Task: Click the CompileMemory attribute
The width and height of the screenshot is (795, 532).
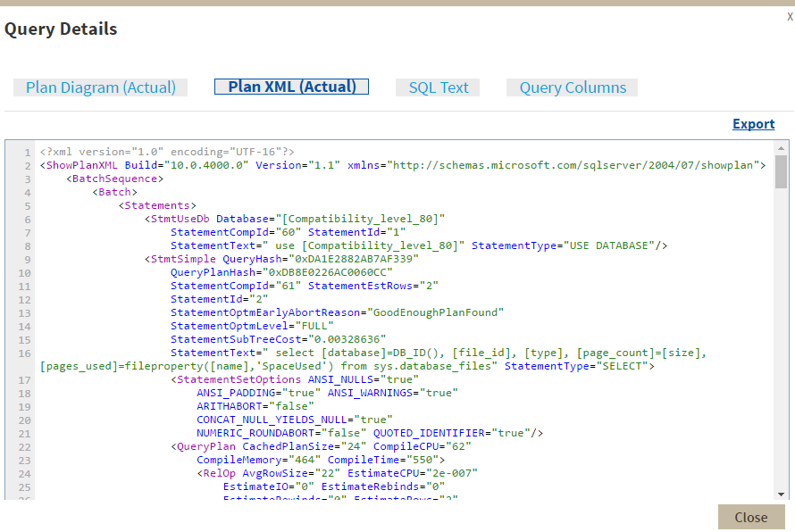Action: coord(238,460)
